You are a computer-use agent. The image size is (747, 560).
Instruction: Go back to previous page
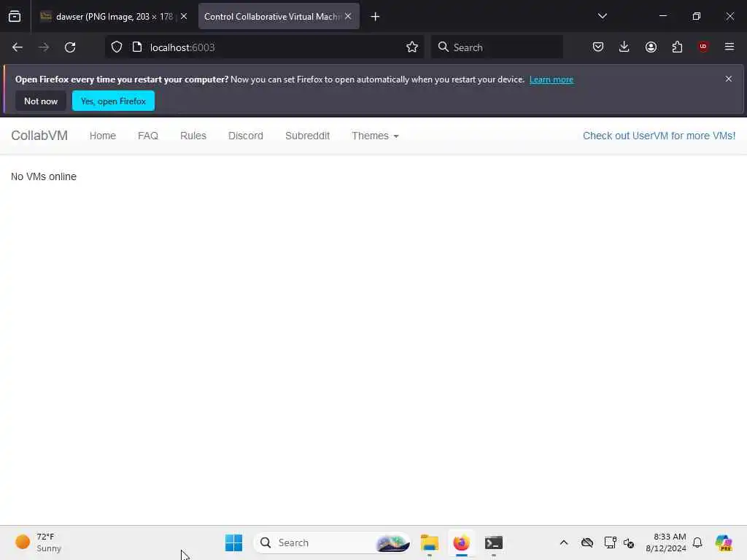coord(18,47)
